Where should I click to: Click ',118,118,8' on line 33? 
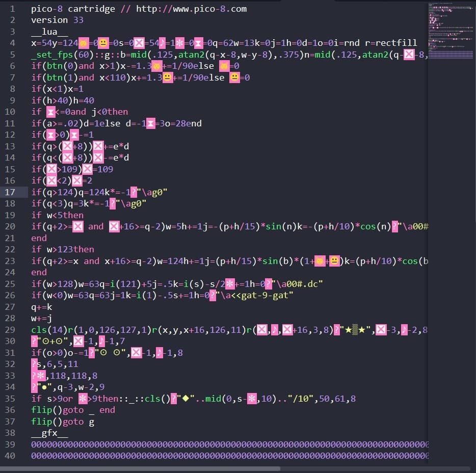point(71,376)
